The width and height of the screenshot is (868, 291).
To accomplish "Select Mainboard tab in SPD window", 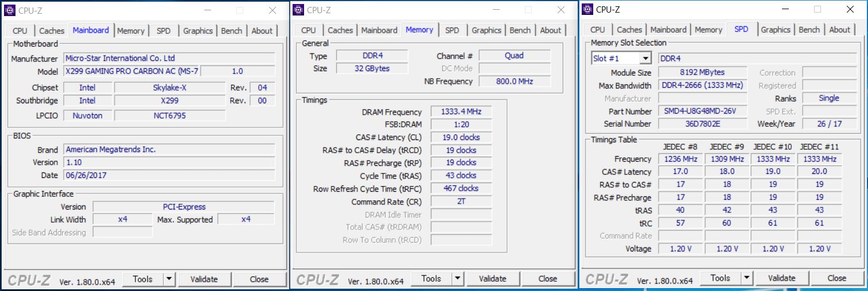I will pyautogui.click(x=668, y=29).
